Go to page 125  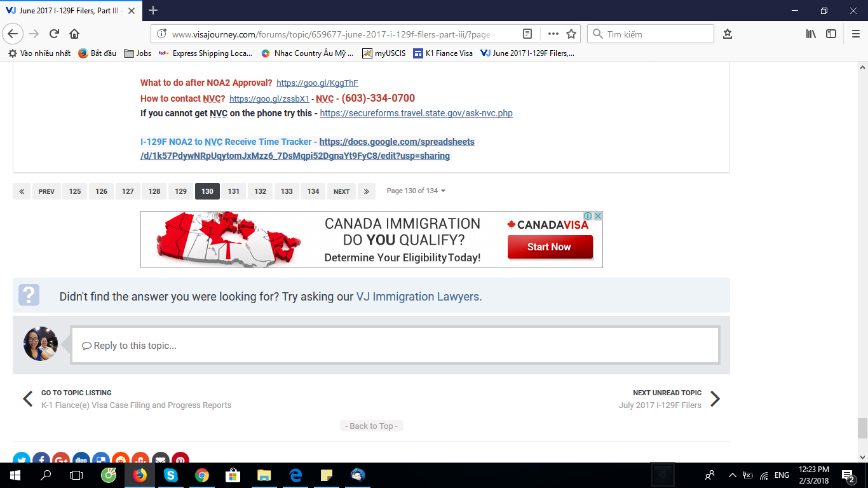click(x=75, y=191)
